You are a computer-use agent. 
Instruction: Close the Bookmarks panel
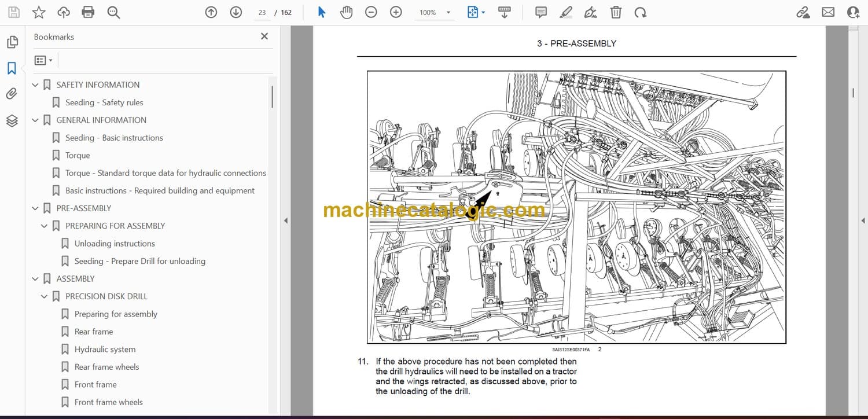pyautogui.click(x=264, y=36)
